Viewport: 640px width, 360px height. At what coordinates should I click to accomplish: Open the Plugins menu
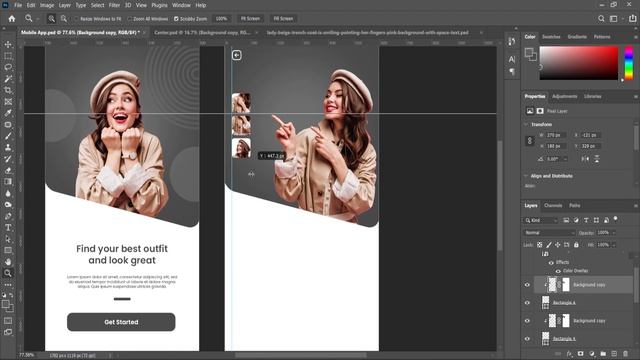point(159,5)
